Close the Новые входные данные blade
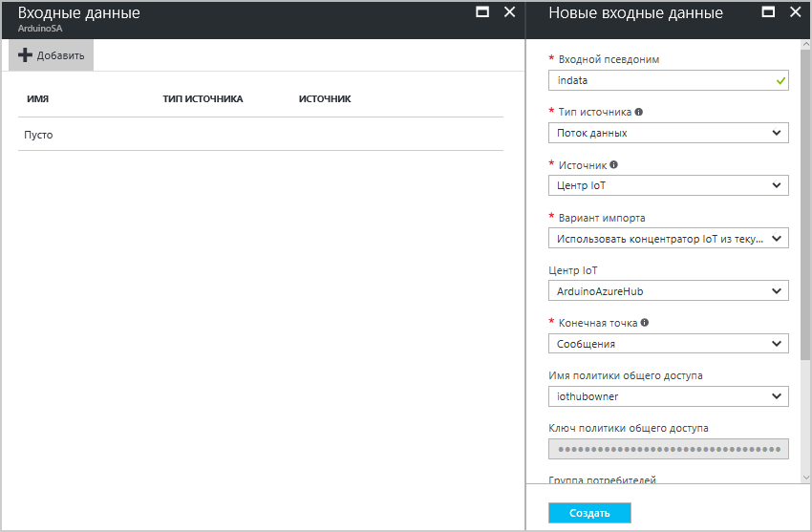 click(796, 11)
